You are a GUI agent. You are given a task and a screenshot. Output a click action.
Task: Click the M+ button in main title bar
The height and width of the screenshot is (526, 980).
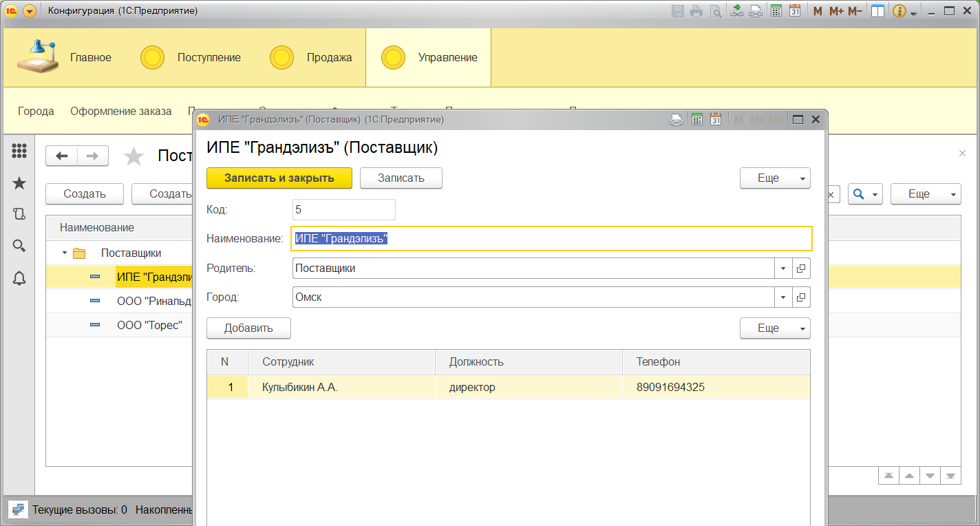point(836,11)
